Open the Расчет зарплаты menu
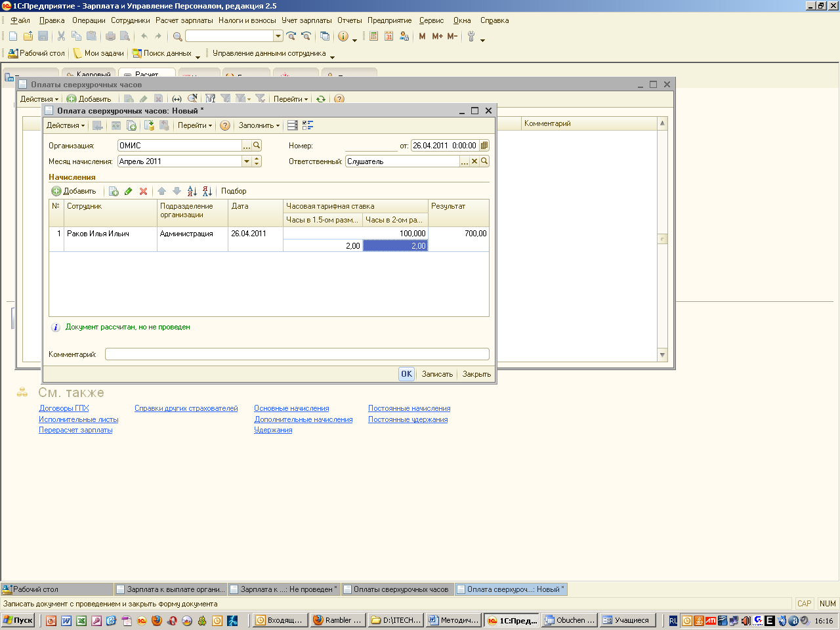The height and width of the screenshot is (630, 840). [x=184, y=20]
